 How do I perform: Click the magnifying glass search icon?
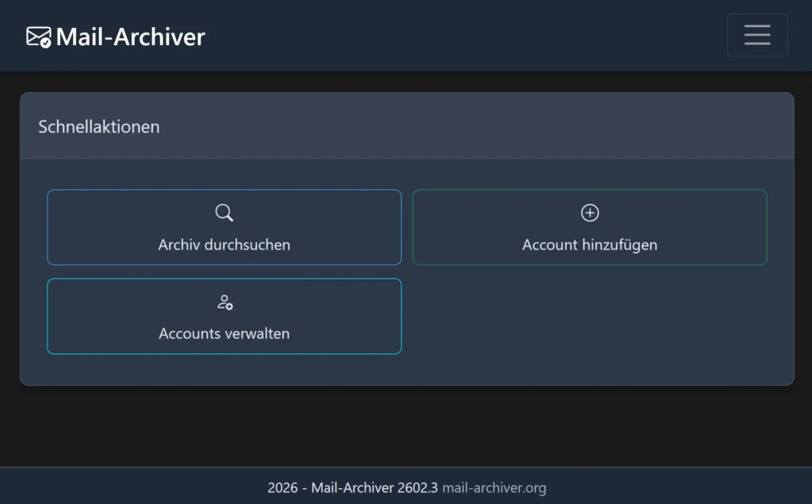tap(224, 212)
